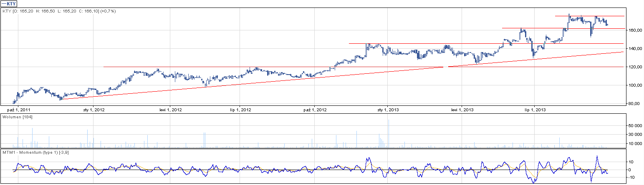Click the 'kwi 1, 2013' date label
Screen dimensions: 644x185
(x=462, y=110)
